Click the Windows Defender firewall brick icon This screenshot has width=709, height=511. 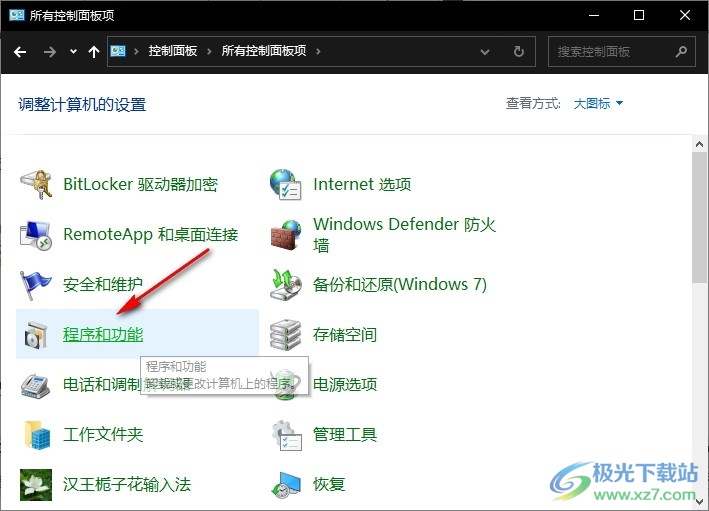click(286, 235)
